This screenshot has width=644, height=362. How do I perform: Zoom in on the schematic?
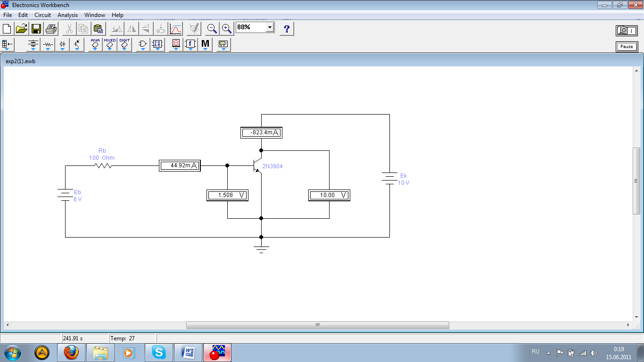point(227,29)
